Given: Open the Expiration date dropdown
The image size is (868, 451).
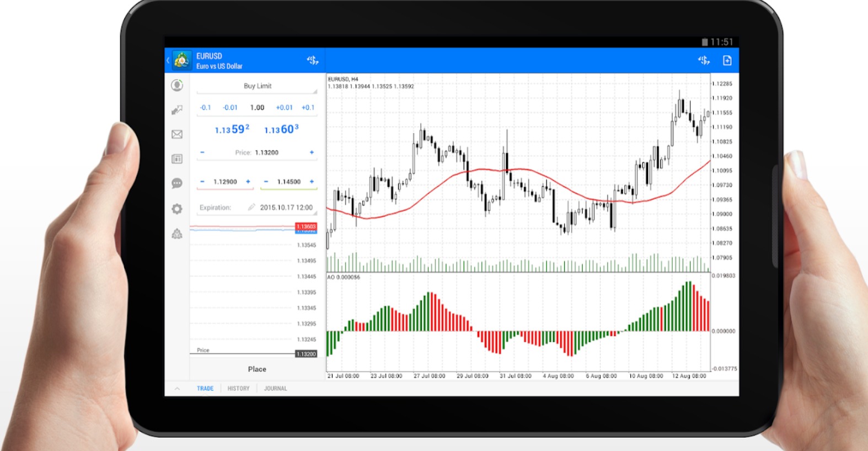Looking at the screenshot, I should 286,208.
